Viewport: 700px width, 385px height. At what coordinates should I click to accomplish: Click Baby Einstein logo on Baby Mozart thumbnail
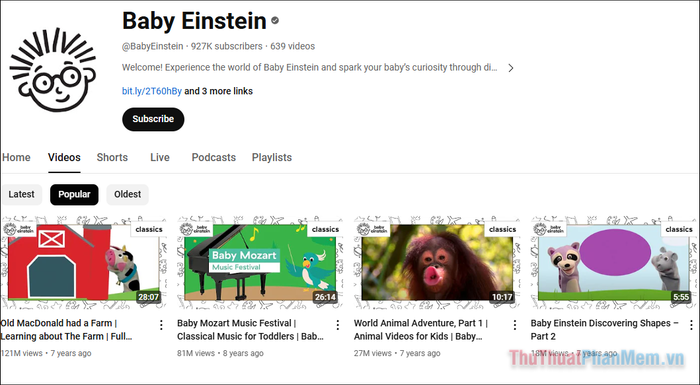[195, 229]
